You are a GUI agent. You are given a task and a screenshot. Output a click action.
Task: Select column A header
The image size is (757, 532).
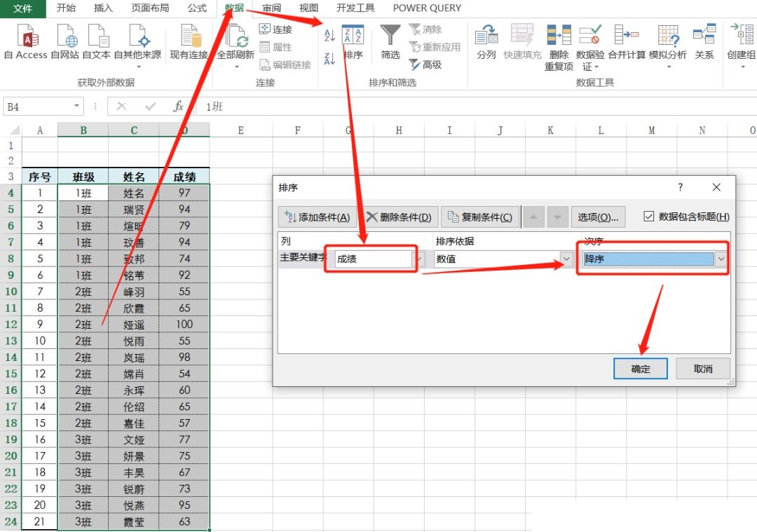coord(39,130)
